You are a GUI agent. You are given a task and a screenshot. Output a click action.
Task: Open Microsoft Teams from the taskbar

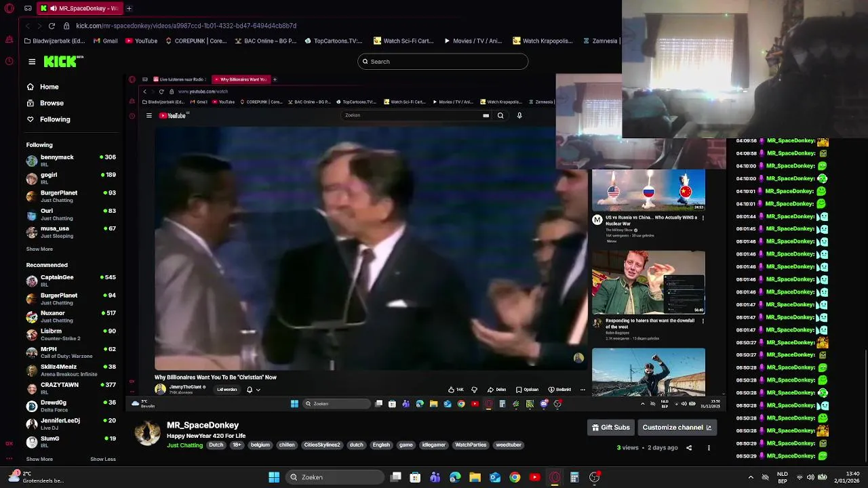(435, 477)
